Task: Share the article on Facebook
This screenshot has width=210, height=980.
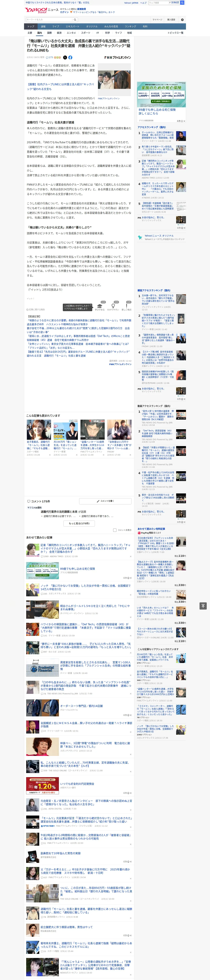Action: pos(70,57)
